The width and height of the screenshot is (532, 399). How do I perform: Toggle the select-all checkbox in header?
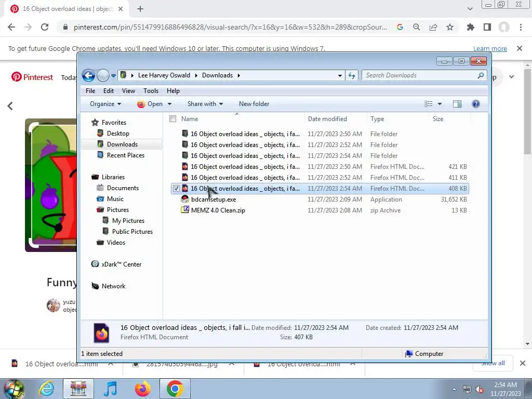pos(172,119)
